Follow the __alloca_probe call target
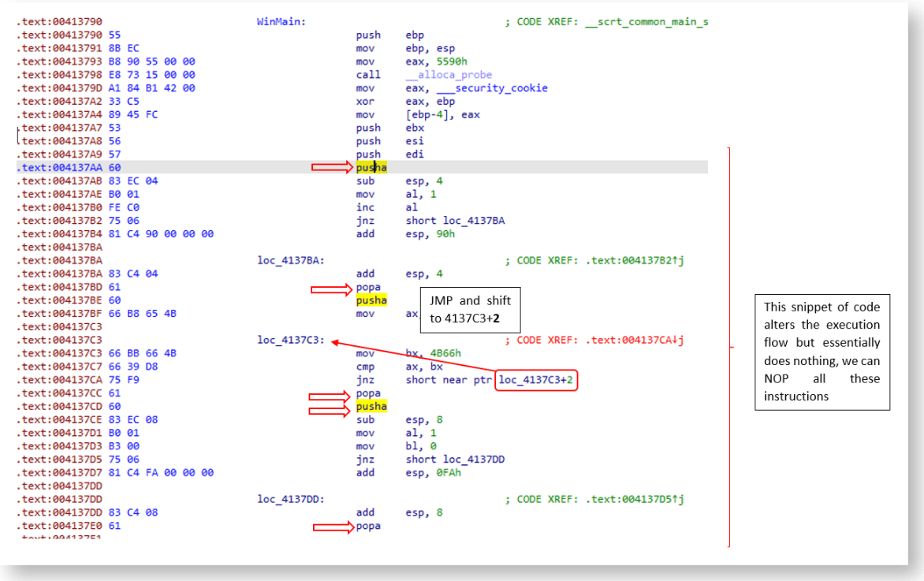This screenshot has height=581, width=924. pos(449,75)
